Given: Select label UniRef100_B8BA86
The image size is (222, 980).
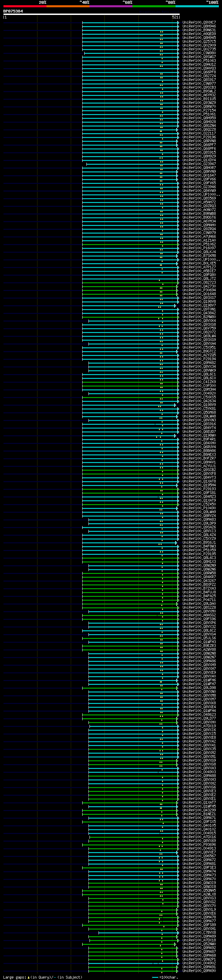Looking at the screenshot, I should tap(199, 451).
